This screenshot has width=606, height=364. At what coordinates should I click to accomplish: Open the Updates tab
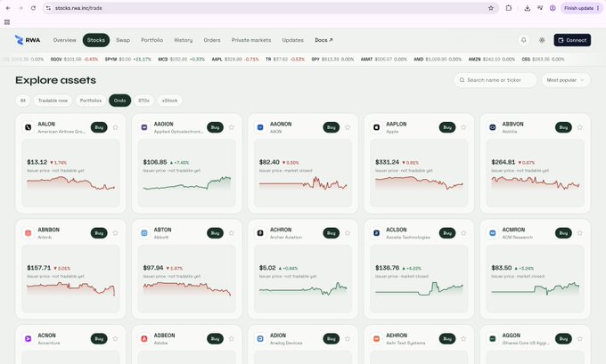point(292,40)
